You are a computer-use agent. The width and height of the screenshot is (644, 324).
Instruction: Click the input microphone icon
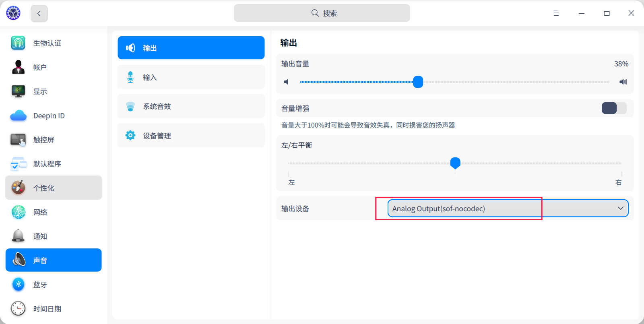click(x=130, y=77)
